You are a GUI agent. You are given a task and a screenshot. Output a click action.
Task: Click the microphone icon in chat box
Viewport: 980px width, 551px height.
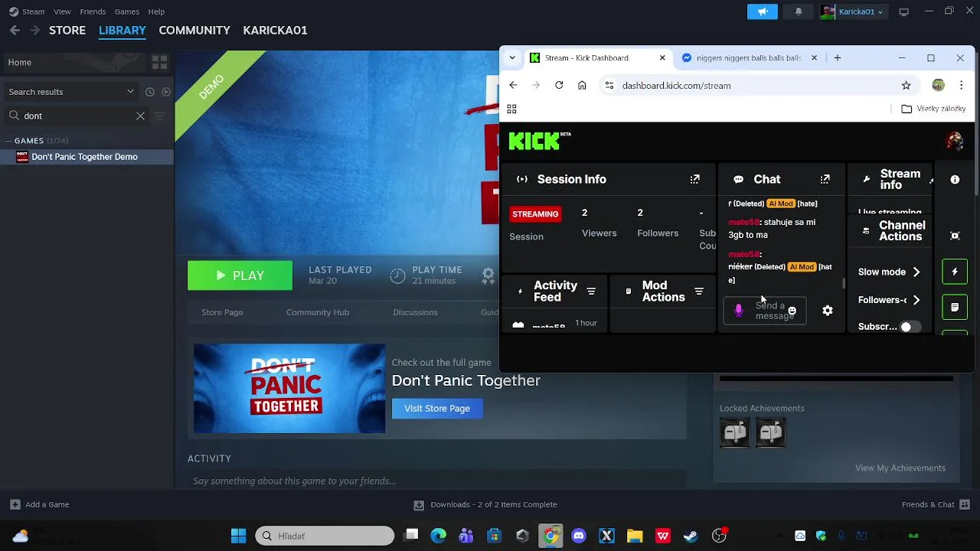click(738, 311)
